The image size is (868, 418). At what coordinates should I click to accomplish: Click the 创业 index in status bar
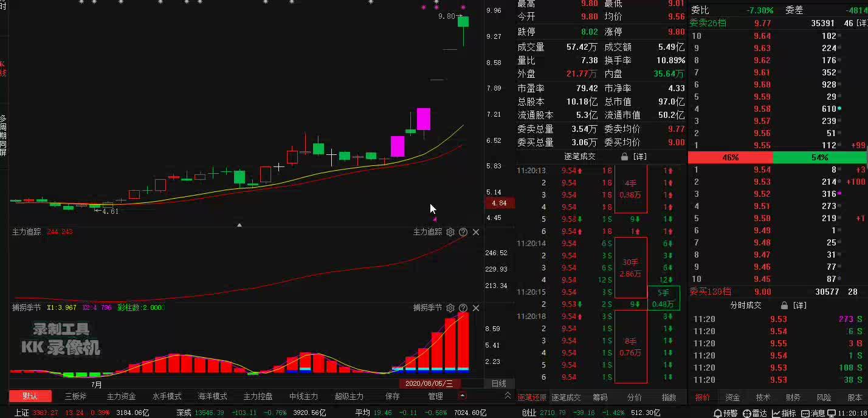click(529, 413)
